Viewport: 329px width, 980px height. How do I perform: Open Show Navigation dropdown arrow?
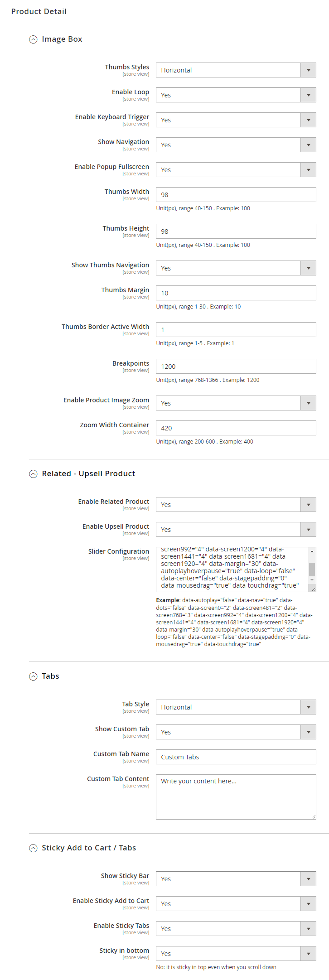pyautogui.click(x=308, y=145)
